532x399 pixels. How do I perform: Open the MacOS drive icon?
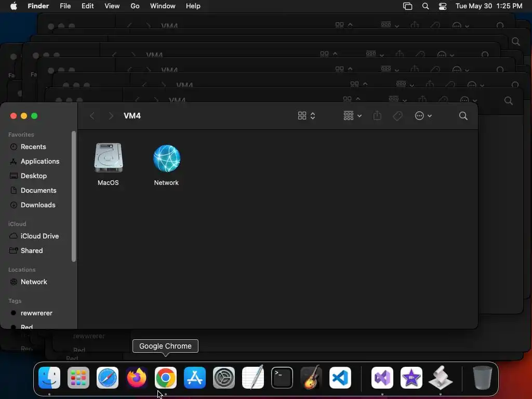(108, 158)
